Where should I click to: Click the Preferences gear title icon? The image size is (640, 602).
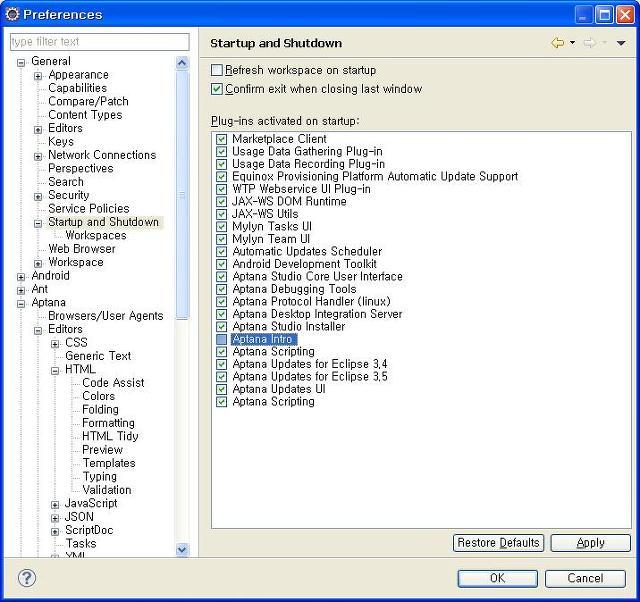[12, 14]
